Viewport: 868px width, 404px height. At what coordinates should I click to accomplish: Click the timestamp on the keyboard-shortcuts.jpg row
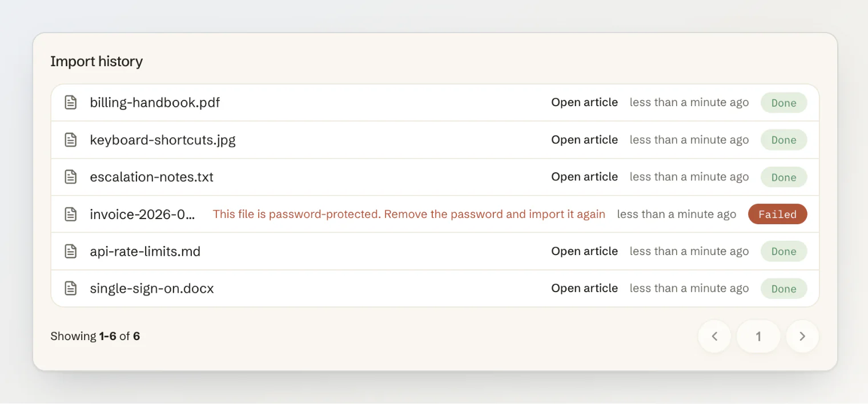(689, 140)
